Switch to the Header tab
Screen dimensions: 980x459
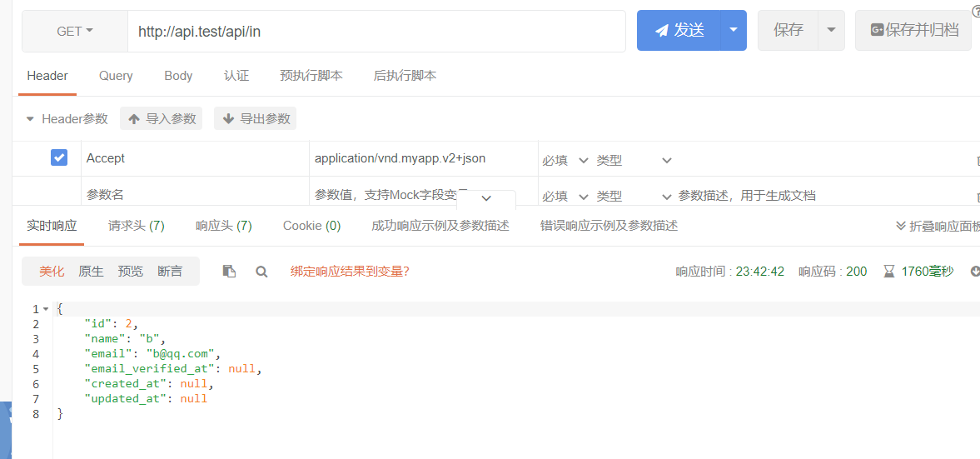tap(47, 76)
